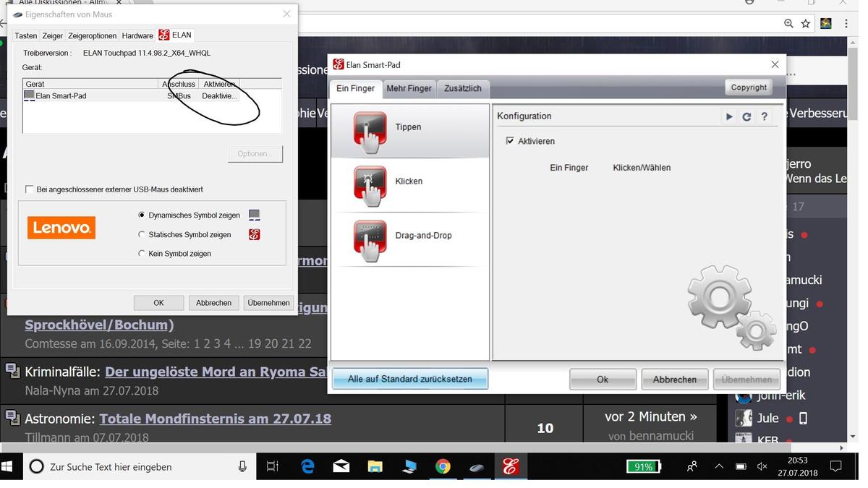
Task: Open help with the question mark icon
Action: 764,116
